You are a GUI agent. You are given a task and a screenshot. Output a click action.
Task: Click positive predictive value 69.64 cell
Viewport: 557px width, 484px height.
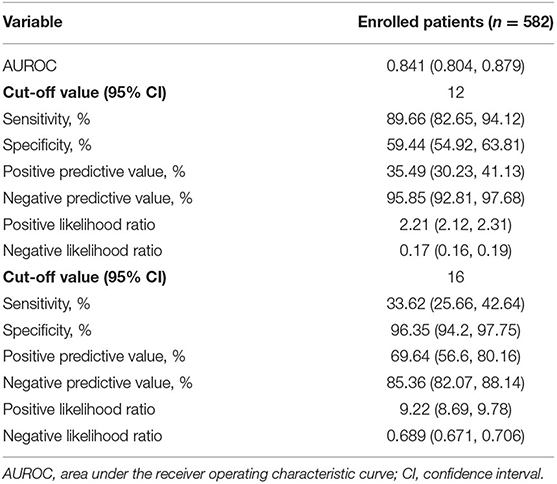pyautogui.click(x=455, y=356)
